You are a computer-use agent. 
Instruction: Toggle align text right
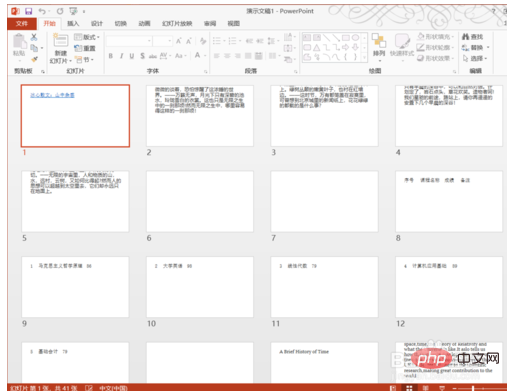pos(237,56)
